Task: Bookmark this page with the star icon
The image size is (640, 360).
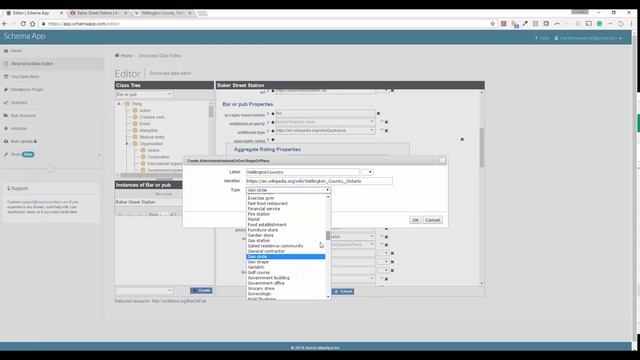Action: (493, 24)
